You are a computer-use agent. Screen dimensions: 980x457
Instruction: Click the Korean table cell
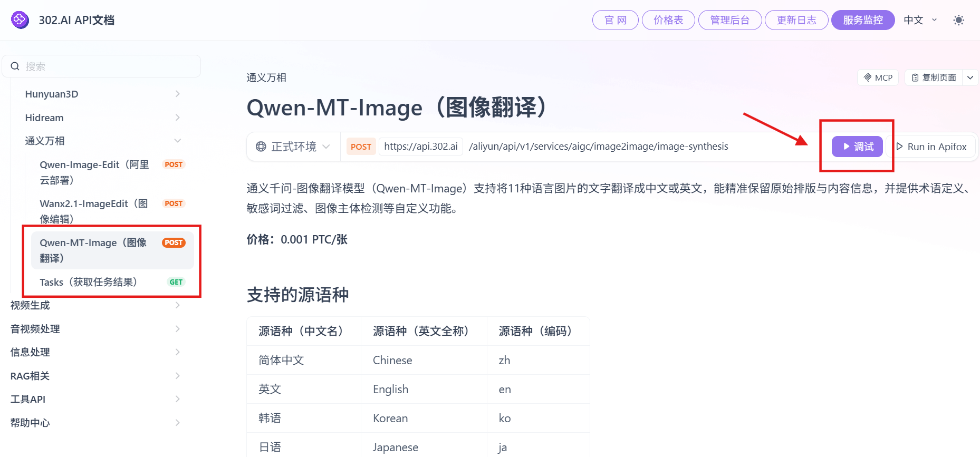click(x=424, y=418)
